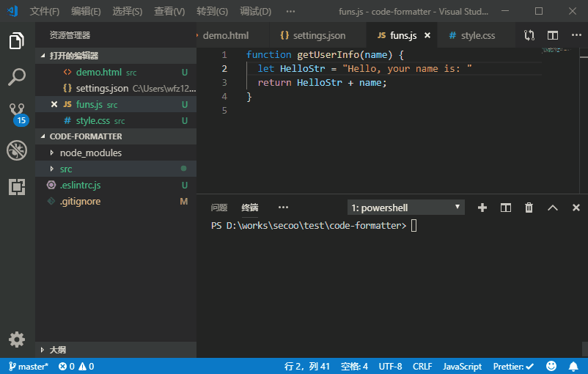Click the JavaScript language mode button
The width and height of the screenshot is (588, 374).
pyautogui.click(x=462, y=366)
